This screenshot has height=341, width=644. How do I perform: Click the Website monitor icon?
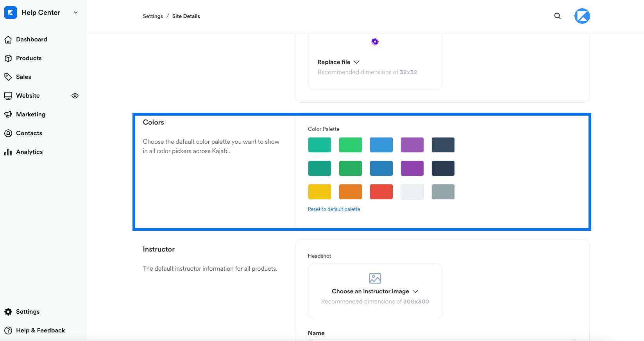click(8, 96)
